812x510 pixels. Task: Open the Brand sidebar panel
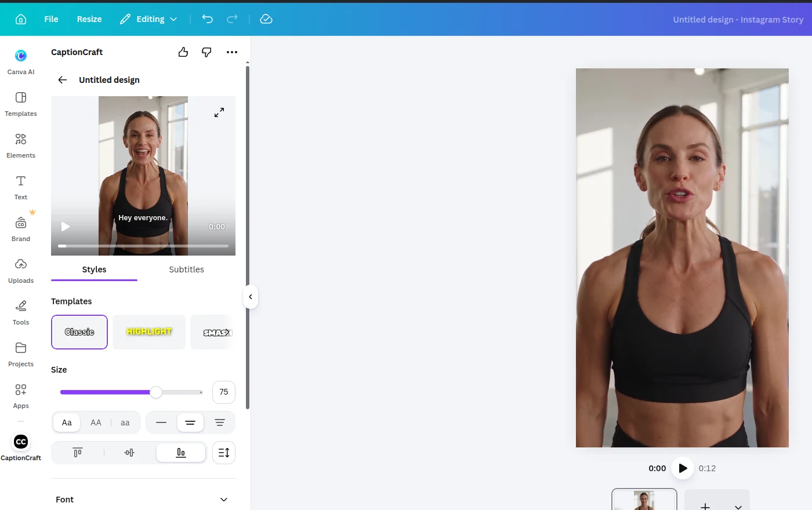point(21,229)
